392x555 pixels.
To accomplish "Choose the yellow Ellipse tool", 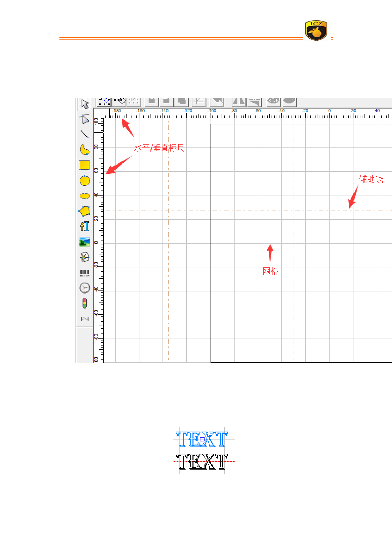I will [84, 196].
